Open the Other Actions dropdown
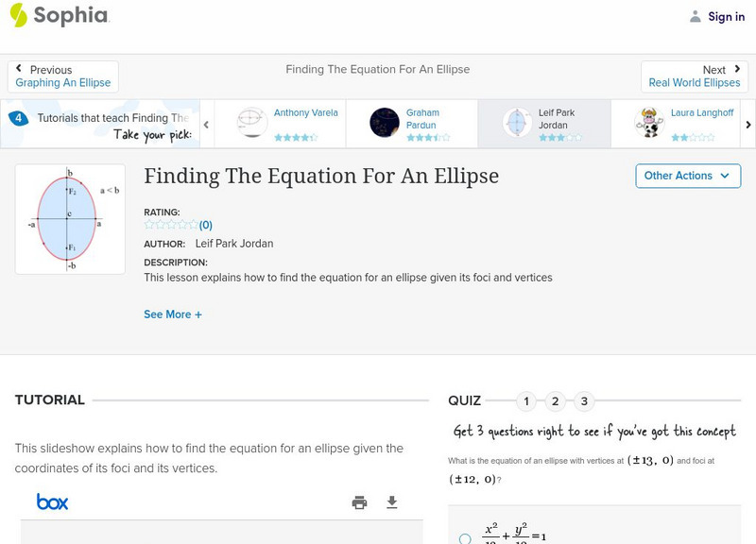756x544 pixels. click(x=687, y=176)
